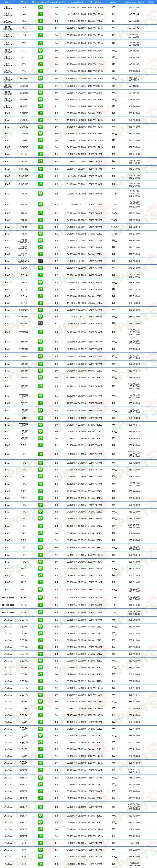Click fuel icon in Tipo 107kW / 146KM row

click(40, 555)
